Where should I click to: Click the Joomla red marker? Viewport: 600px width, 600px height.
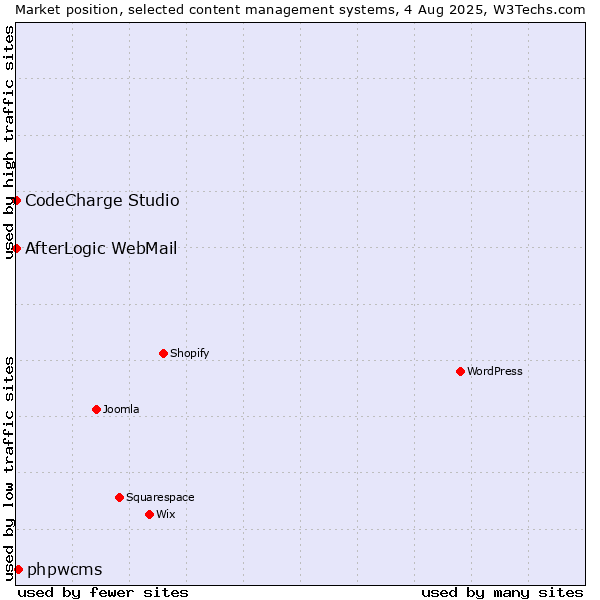[x=96, y=410]
